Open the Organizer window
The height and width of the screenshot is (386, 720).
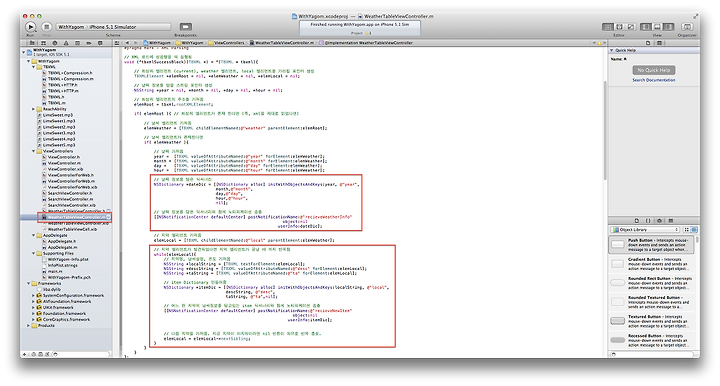(687, 27)
